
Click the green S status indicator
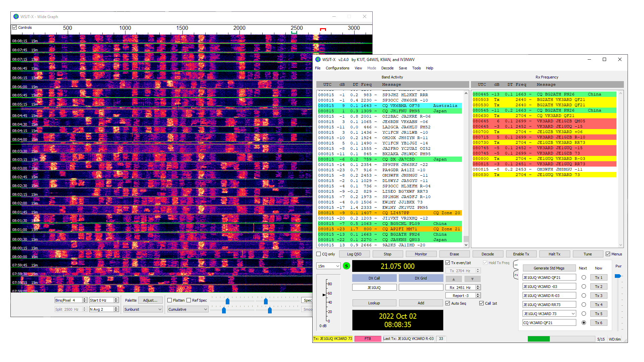[x=346, y=266]
